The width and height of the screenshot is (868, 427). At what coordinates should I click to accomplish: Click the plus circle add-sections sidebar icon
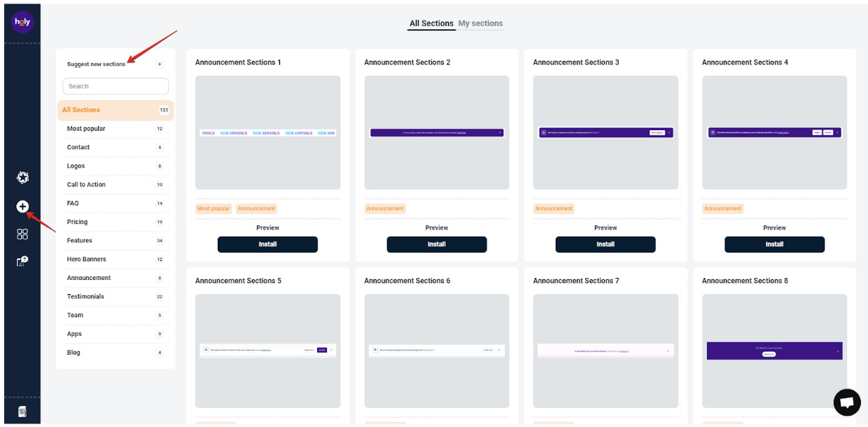tap(22, 206)
